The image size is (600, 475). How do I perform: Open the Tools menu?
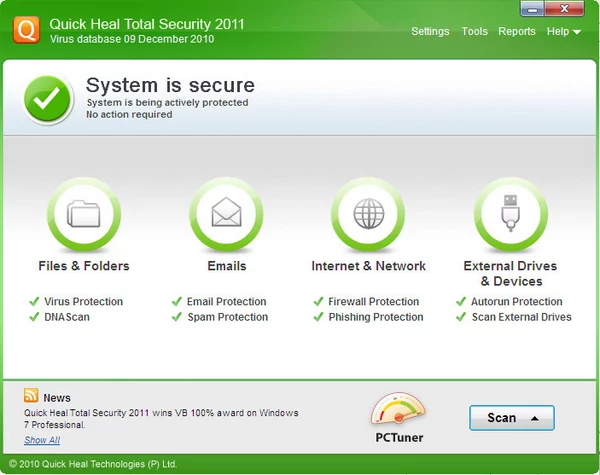(474, 31)
